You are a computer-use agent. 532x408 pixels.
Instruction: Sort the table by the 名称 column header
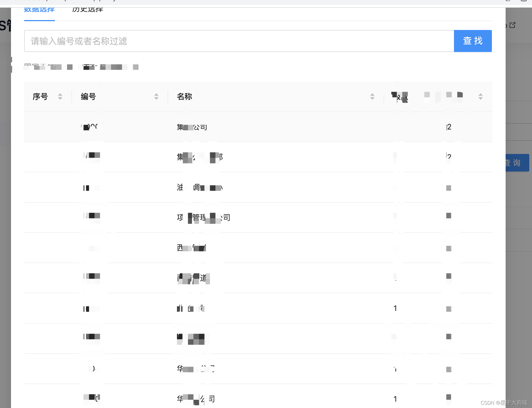click(x=184, y=97)
